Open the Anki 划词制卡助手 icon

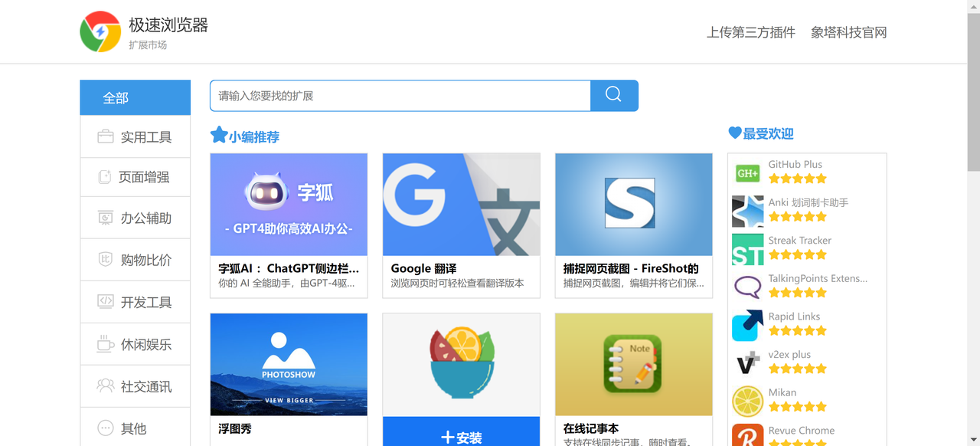pos(747,212)
